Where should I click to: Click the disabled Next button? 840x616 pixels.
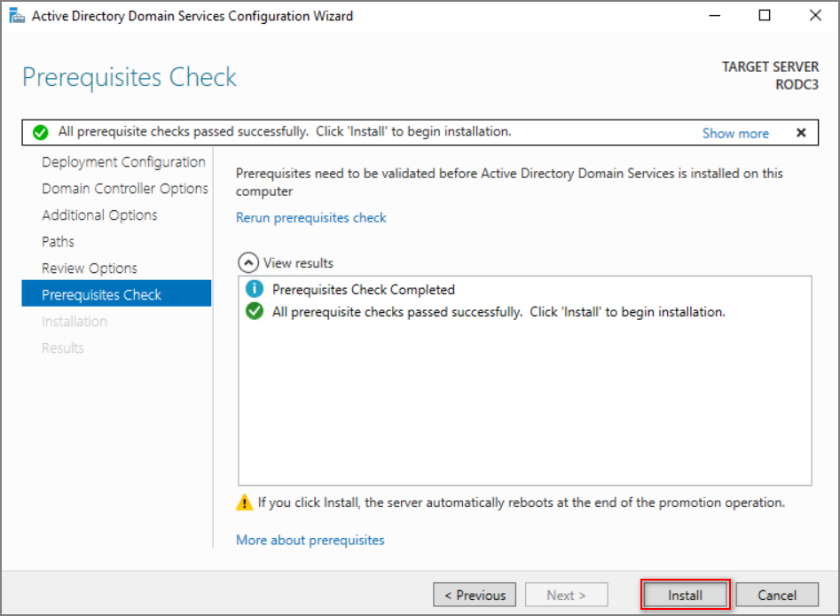click(566, 595)
